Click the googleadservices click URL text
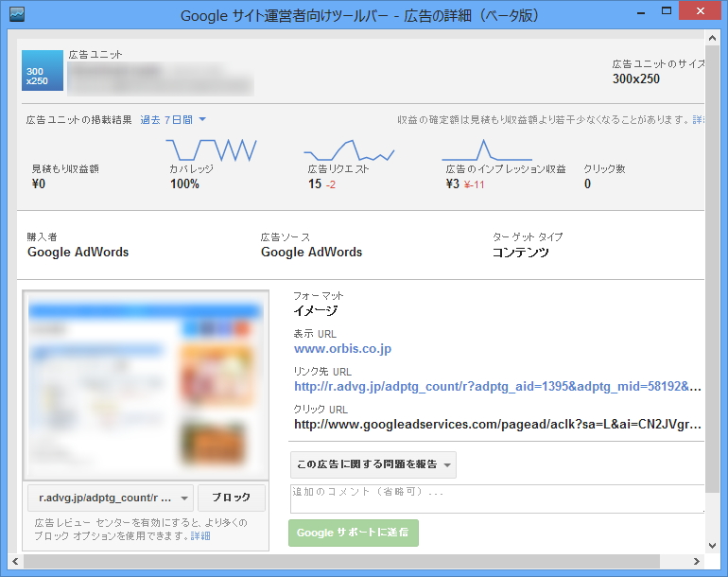The height and width of the screenshot is (577, 728). click(497, 424)
